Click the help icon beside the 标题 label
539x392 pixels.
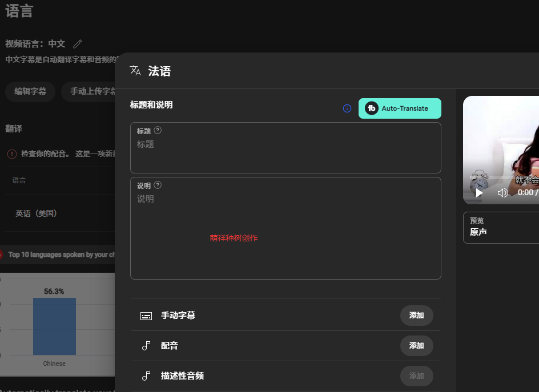point(157,130)
